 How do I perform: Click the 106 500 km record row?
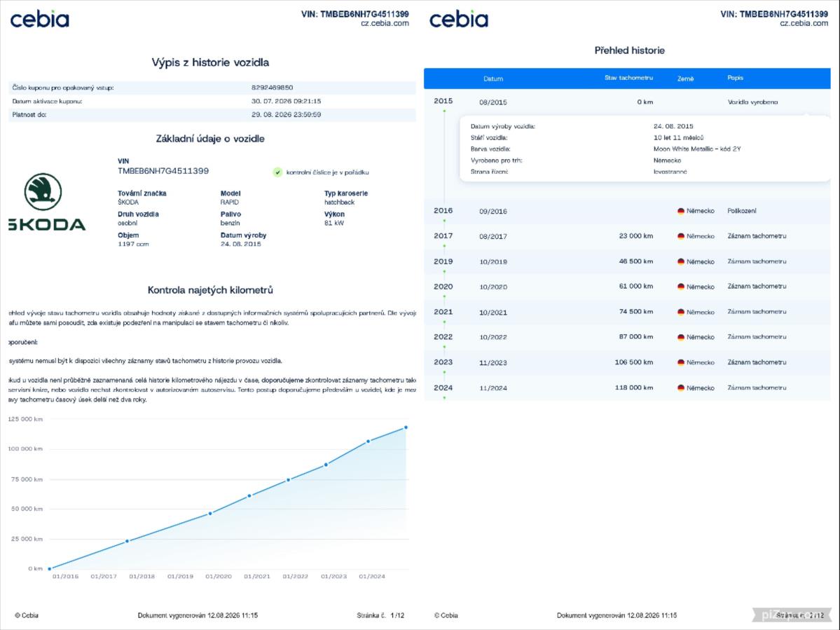click(627, 363)
